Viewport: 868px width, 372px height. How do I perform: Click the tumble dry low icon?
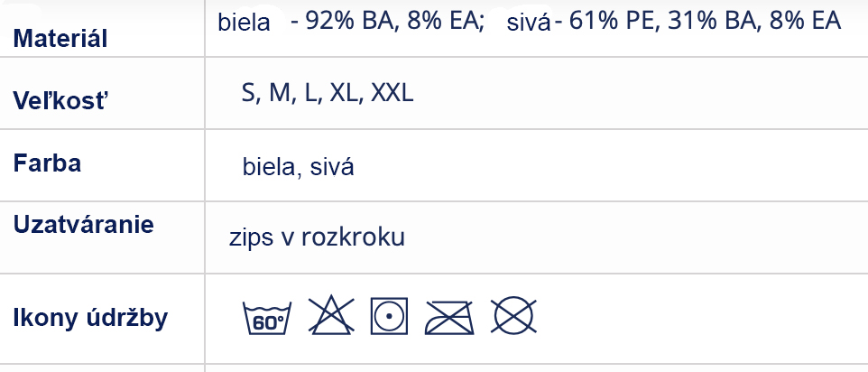389,316
